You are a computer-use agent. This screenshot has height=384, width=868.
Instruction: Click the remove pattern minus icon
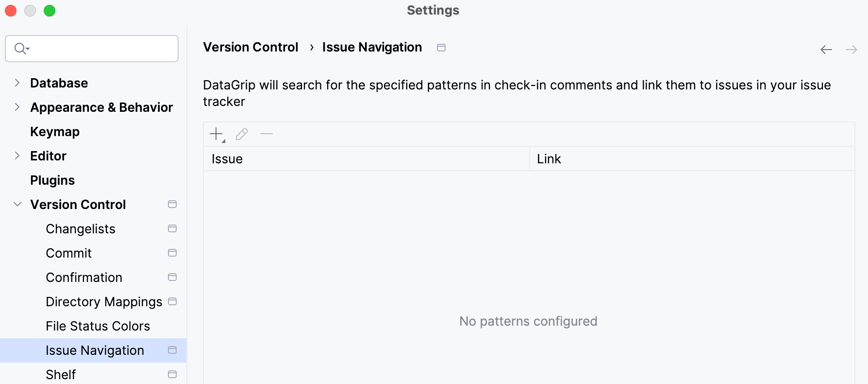(x=267, y=134)
